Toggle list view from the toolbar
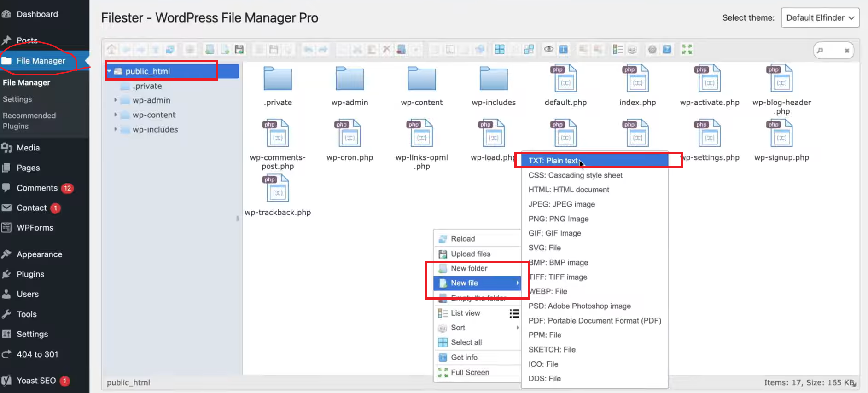This screenshot has width=868, height=393. pyautogui.click(x=618, y=49)
